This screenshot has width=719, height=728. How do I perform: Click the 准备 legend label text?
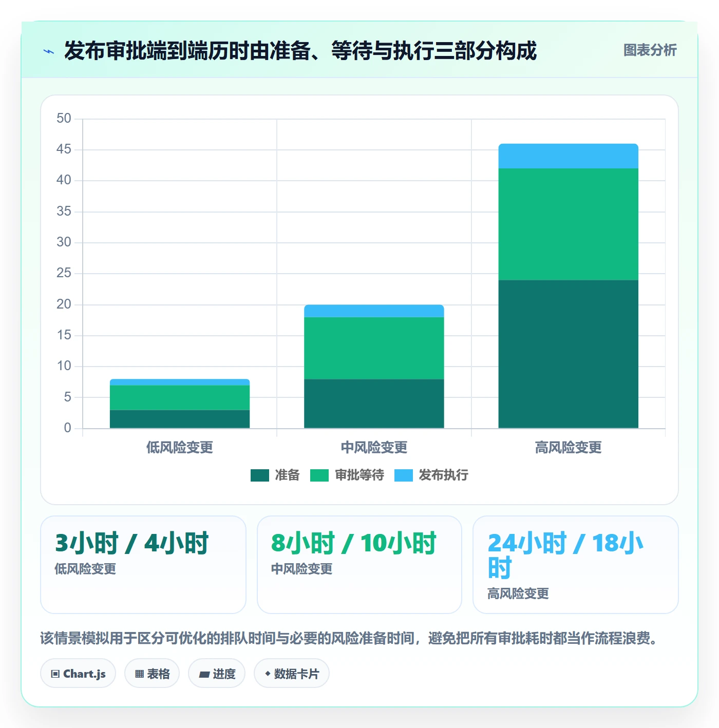point(287,475)
